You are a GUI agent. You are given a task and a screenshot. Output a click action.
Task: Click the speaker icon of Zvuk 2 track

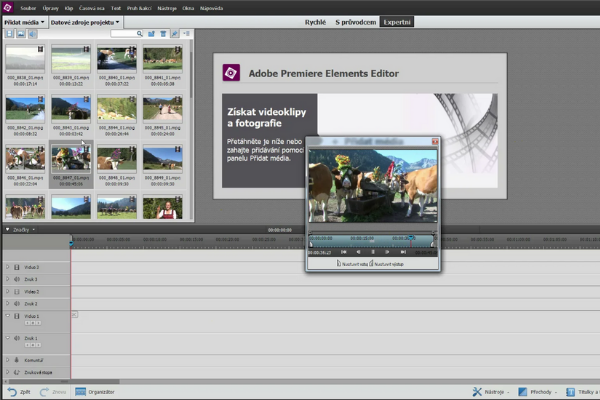point(17,304)
